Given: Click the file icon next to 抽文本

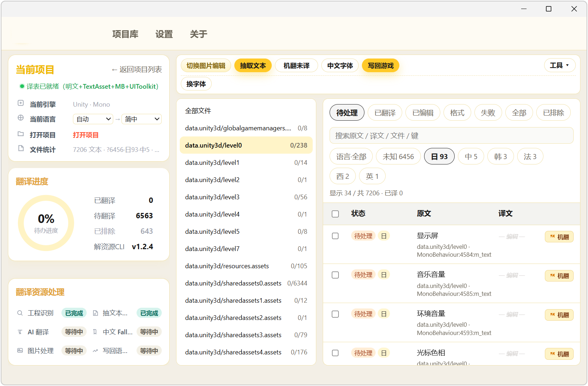Looking at the screenshot, I should (x=95, y=313).
